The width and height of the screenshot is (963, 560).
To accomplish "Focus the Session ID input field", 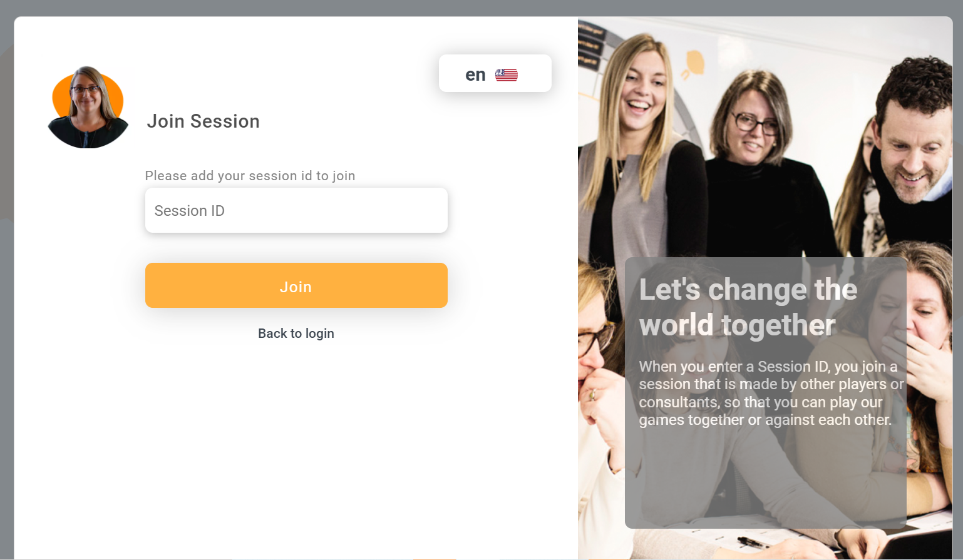I will click(296, 210).
